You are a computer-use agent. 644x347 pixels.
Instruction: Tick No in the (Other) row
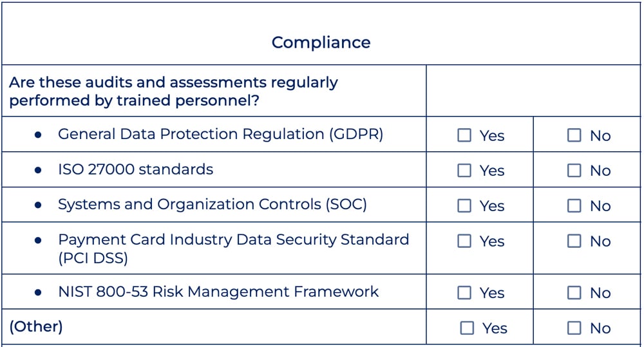click(574, 328)
